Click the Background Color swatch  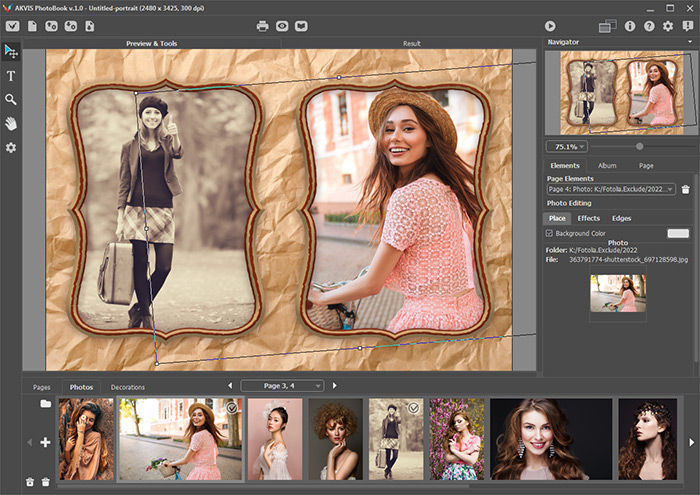point(678,233)
